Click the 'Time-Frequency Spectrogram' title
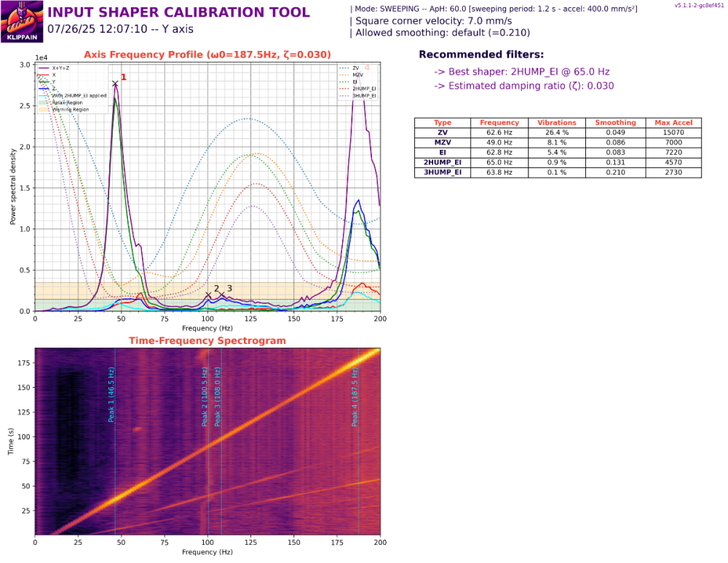Viewport: 728px width, 563px height. pyautogui.click(x=207, y=340)
